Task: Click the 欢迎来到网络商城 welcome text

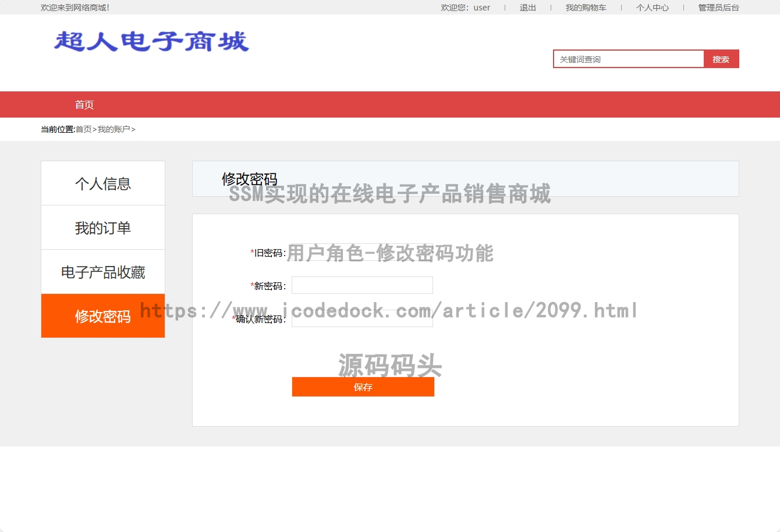Action: pyautogui.click(x=75, y=8)
